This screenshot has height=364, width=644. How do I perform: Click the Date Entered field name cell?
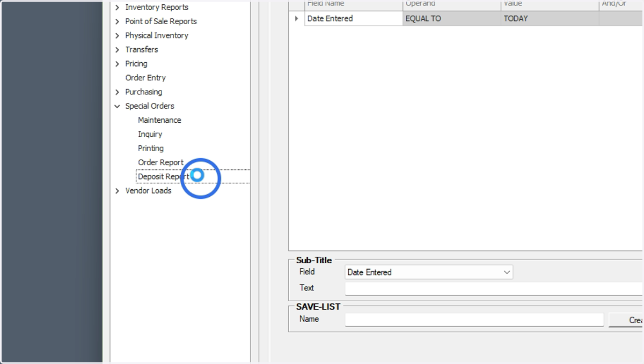354,18
